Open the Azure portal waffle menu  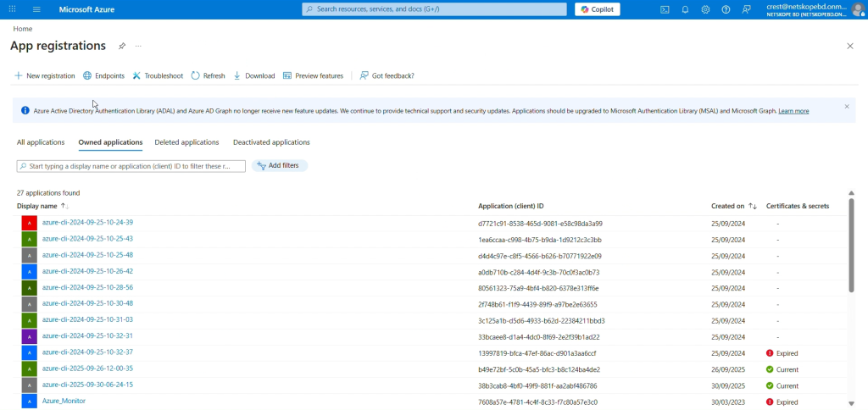(12, 9)
